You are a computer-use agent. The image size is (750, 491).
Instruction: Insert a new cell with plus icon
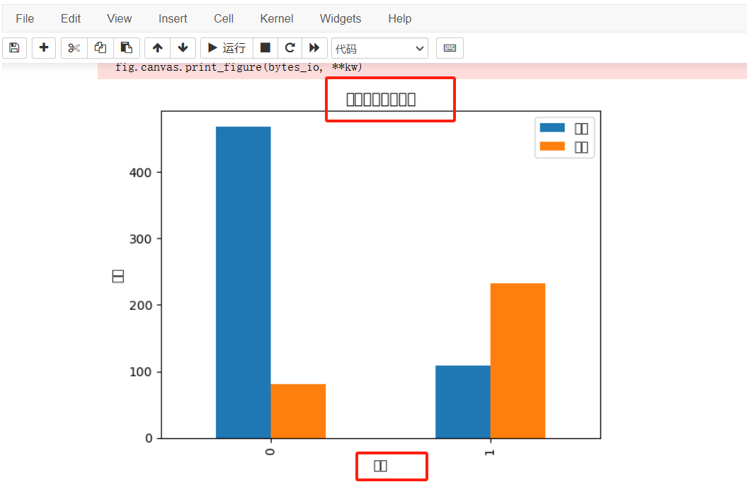(44, 48)
